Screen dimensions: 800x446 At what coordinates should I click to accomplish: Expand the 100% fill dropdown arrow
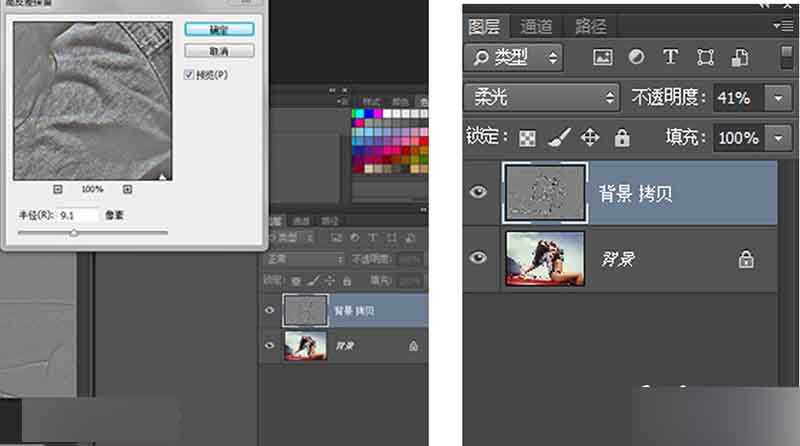coord(777,137)
